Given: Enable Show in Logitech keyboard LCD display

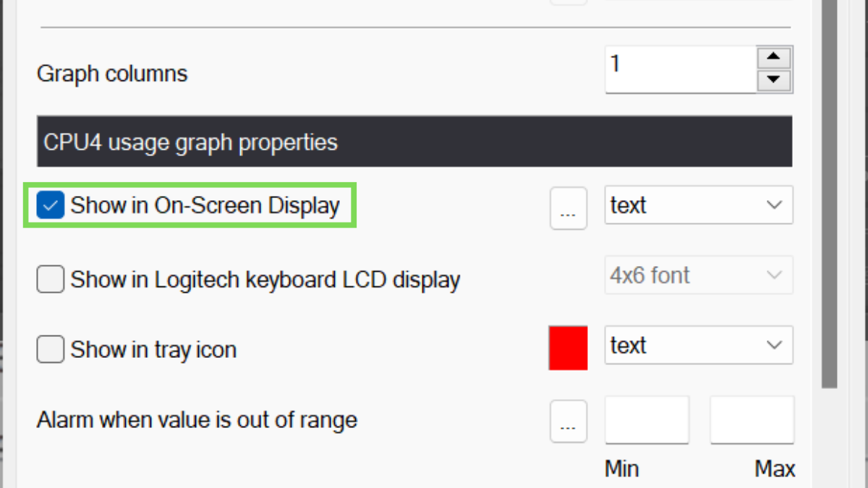Looking at the screenshot, I should tap(51, 280).
